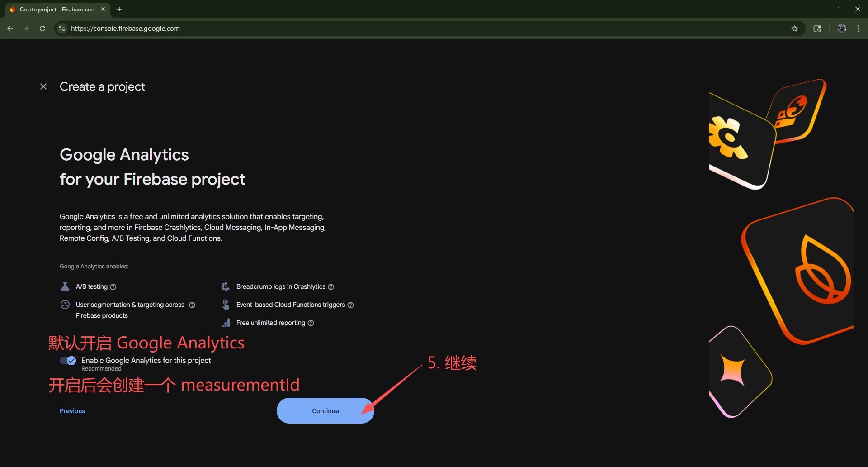Click help icon beside User segmentation & targeting

coord(192,305)
